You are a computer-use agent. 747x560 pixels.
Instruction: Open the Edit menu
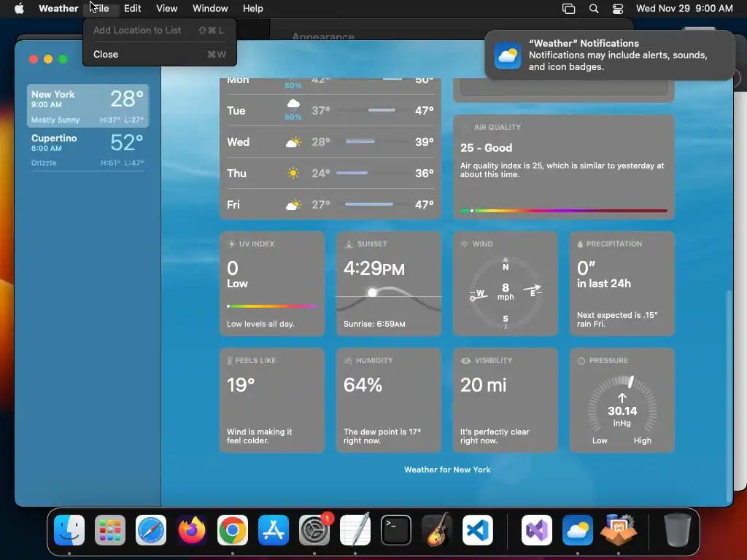(133, 8)
